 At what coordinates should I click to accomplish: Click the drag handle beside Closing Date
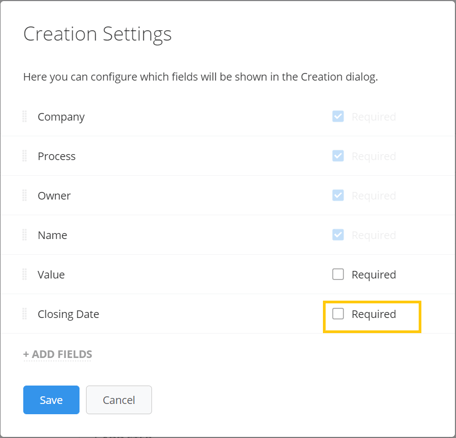click(x=24, y=314)
